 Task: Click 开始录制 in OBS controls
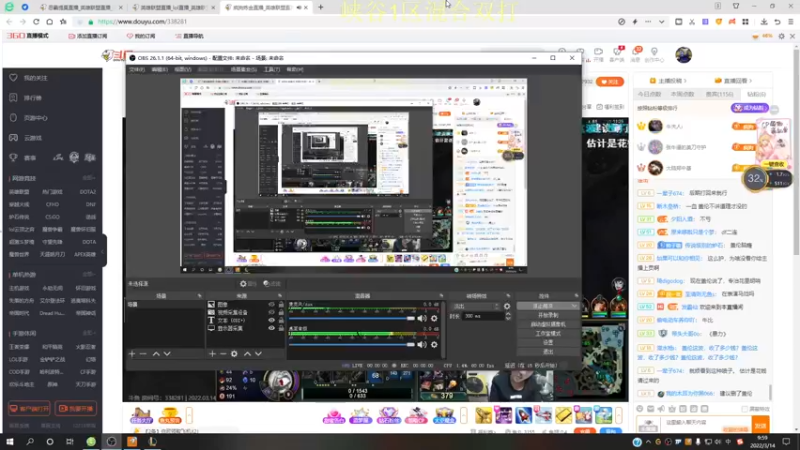(x=548, y=315)
